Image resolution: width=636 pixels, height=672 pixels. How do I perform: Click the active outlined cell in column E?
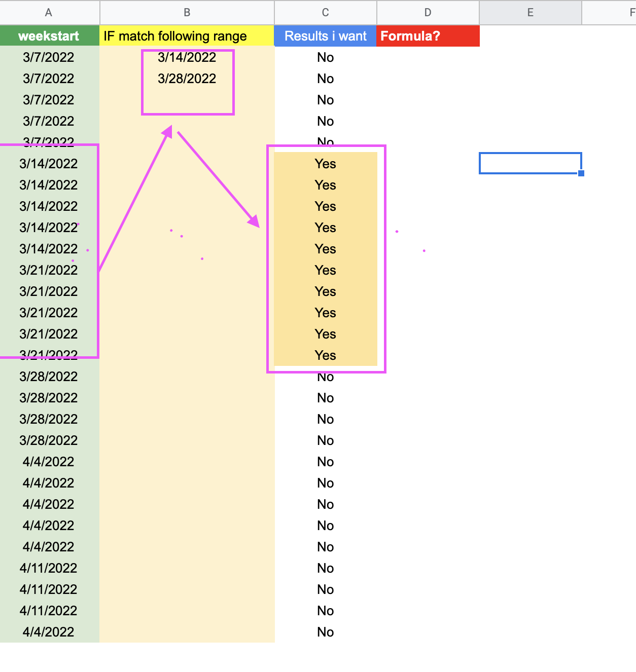click(x=530, y=163)
